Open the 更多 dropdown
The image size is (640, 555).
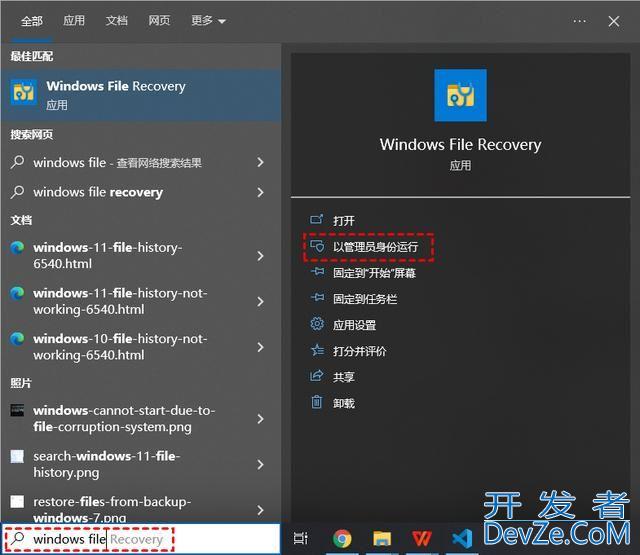pos(208,20)
